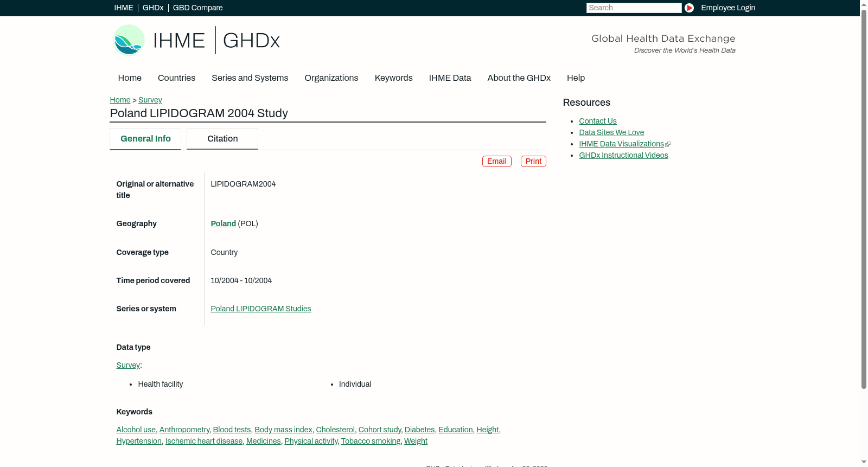868x467 pixels.
Task: Click Home breadcrumb link
Action: [x=120, y=100]
